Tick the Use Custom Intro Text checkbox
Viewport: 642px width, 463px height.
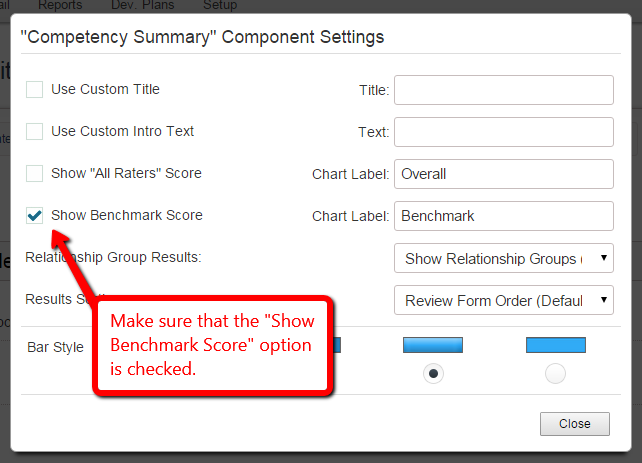tap(34, 131)
